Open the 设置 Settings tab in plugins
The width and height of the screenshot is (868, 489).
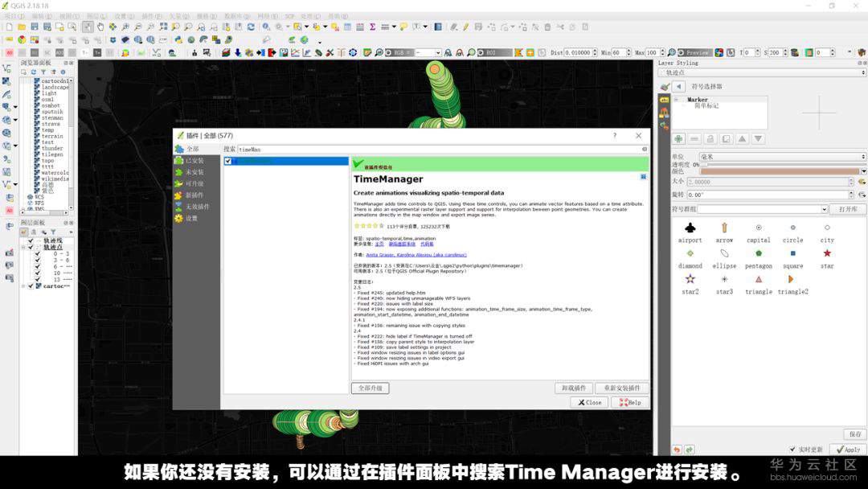197,218
